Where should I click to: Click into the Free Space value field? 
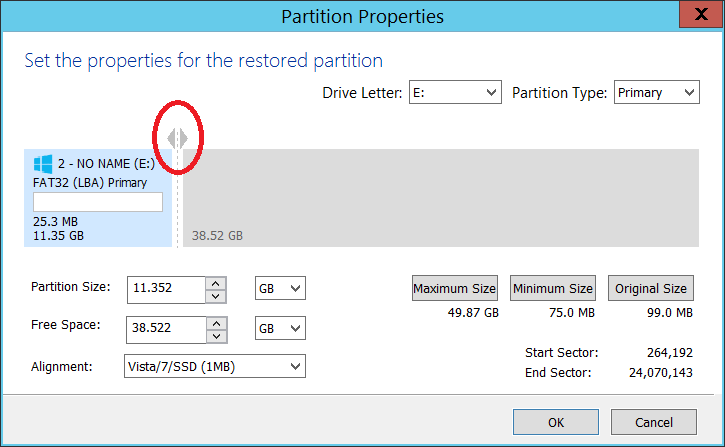166,330
